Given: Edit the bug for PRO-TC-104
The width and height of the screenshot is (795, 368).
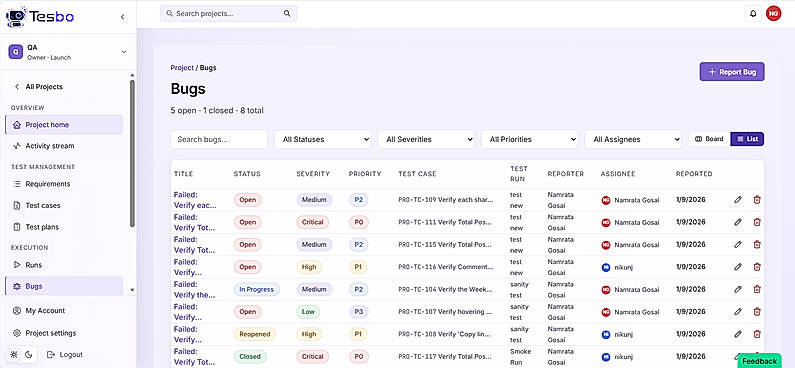Looking at the screenshot, I should pos(738,289).
